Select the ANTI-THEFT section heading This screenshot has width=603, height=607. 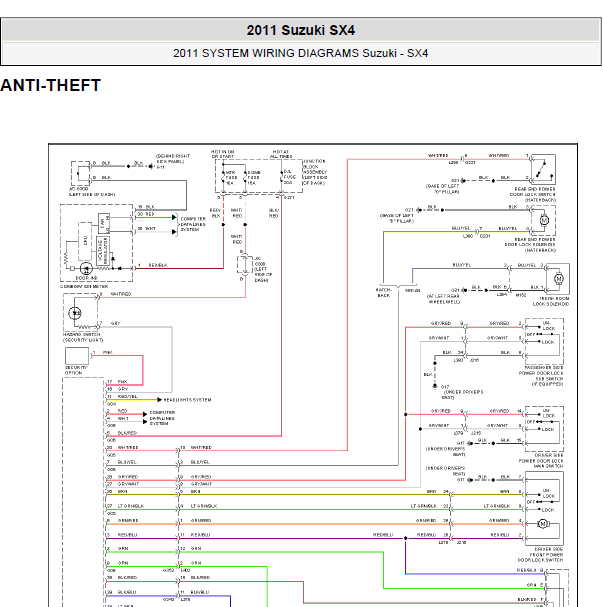click(51, 85)
